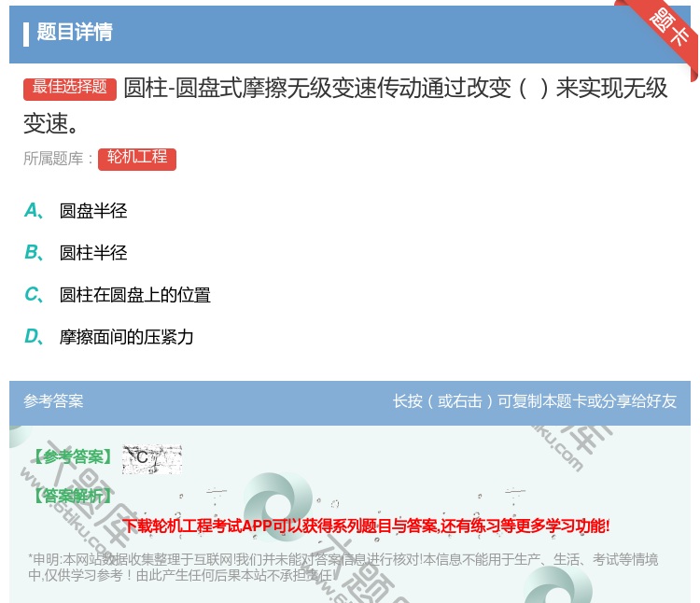Click the 题目详情 header title
This screenshot has width=700, height=603.
(x=75, y=33)
